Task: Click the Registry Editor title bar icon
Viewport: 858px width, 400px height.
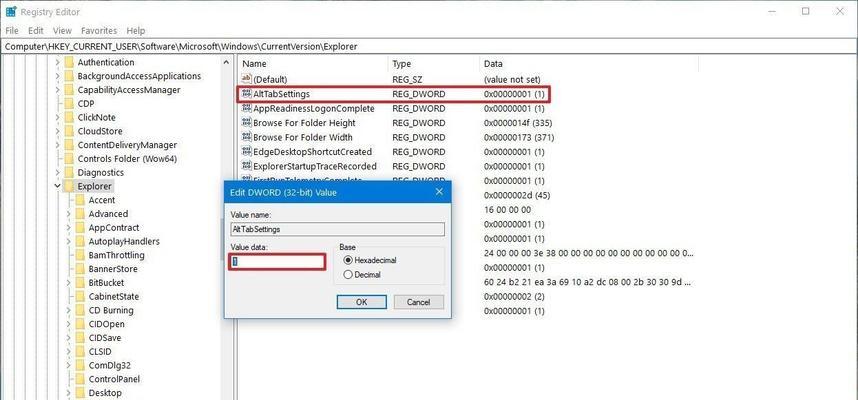Action: coord(10,11)
